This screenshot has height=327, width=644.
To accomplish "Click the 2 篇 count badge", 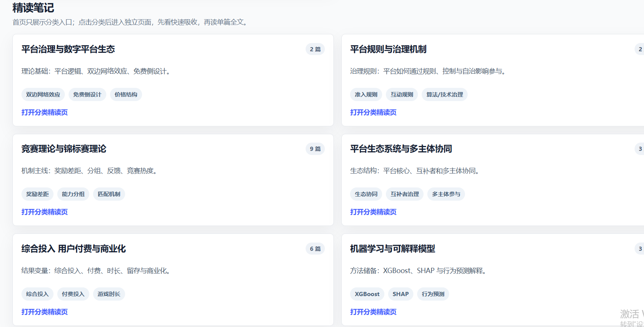I will pyautogui.click(x=315, y=49).
